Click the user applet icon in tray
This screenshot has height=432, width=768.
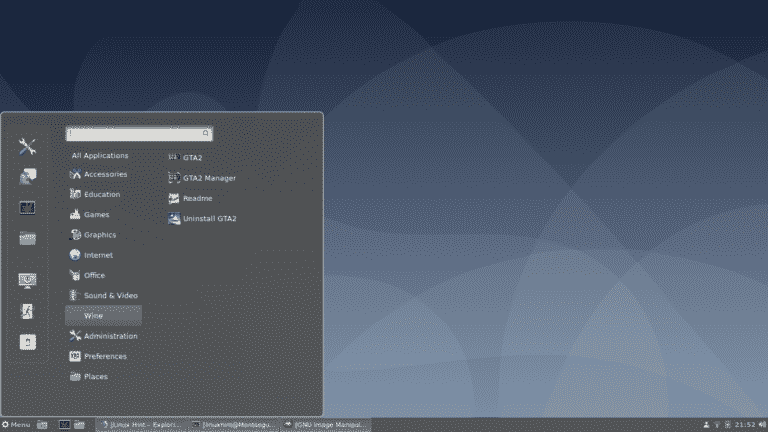point(706,425)
